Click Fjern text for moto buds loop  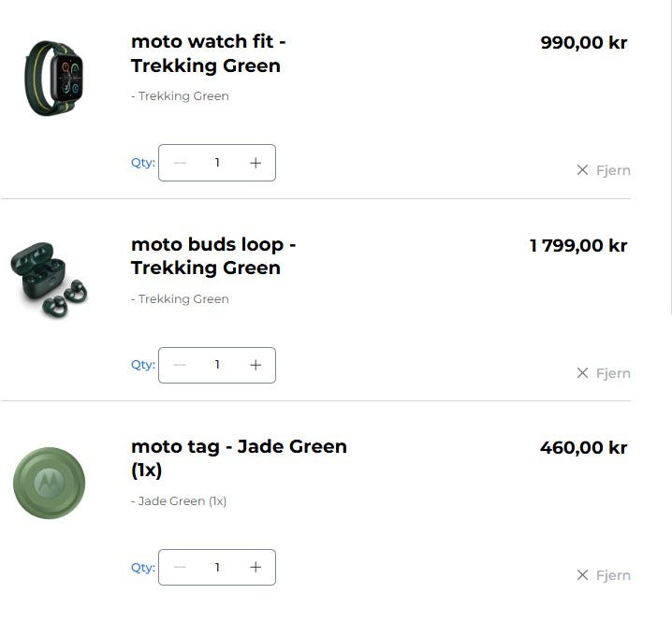pyautogui.click(x=613, y=373)
